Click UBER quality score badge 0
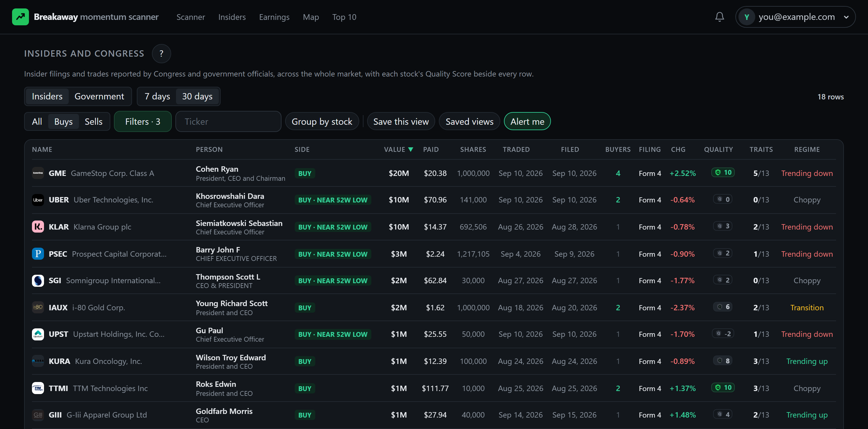This screenshot has width=868, height=429. 723,199
